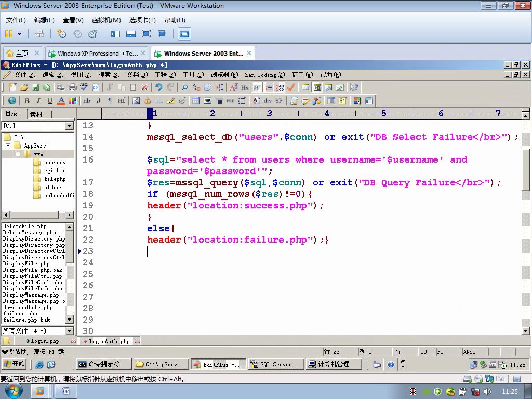Insert table with the table icon
This screenshot has width=532, height=399.
tap(196, 101)
